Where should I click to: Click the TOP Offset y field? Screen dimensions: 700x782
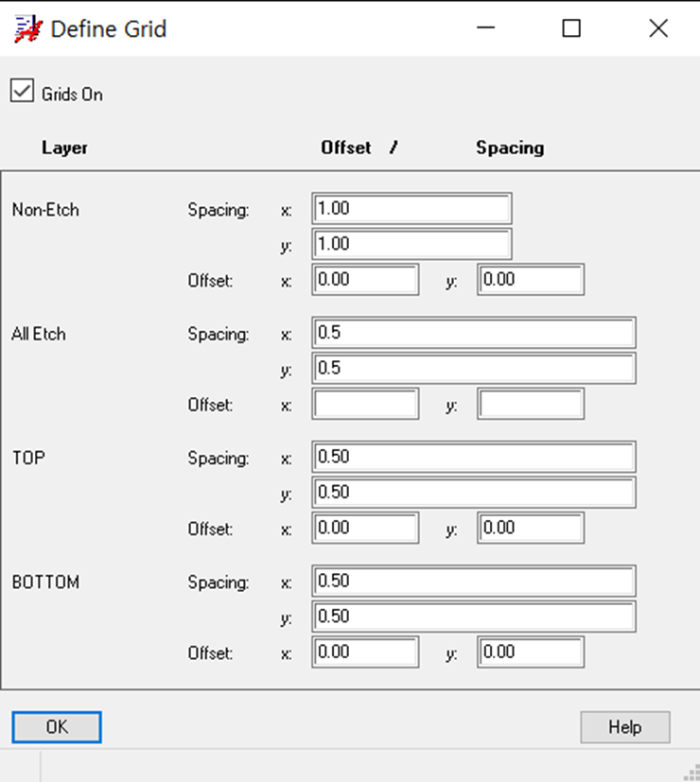coord(531,528)
